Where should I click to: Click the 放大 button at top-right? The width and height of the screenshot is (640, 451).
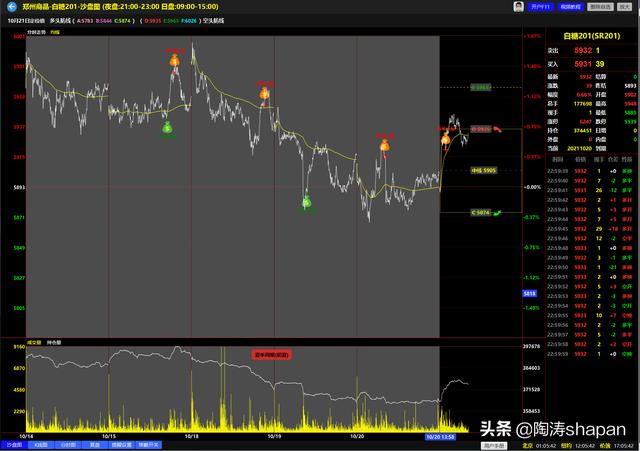pyautogui.click(x=625, y=6)
